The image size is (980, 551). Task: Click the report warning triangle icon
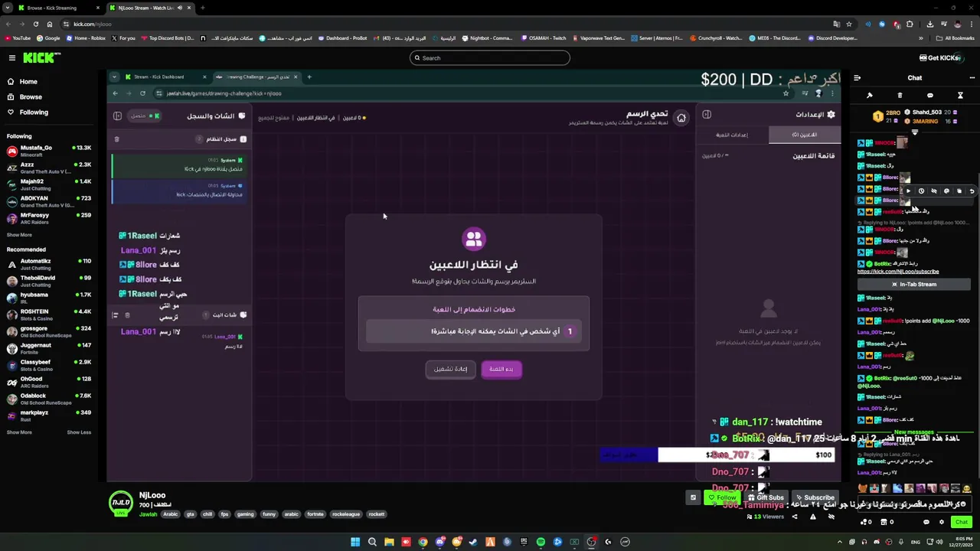(x=812, y=517)
